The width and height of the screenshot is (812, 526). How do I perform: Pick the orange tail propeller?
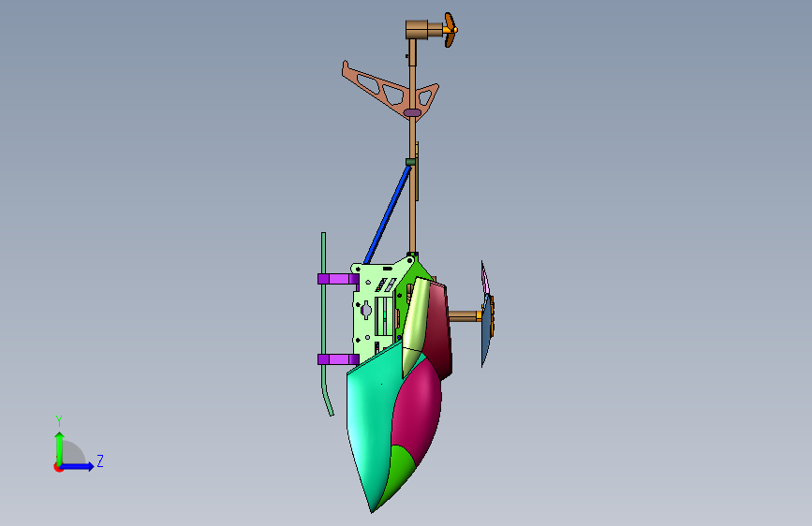(450, 30)
